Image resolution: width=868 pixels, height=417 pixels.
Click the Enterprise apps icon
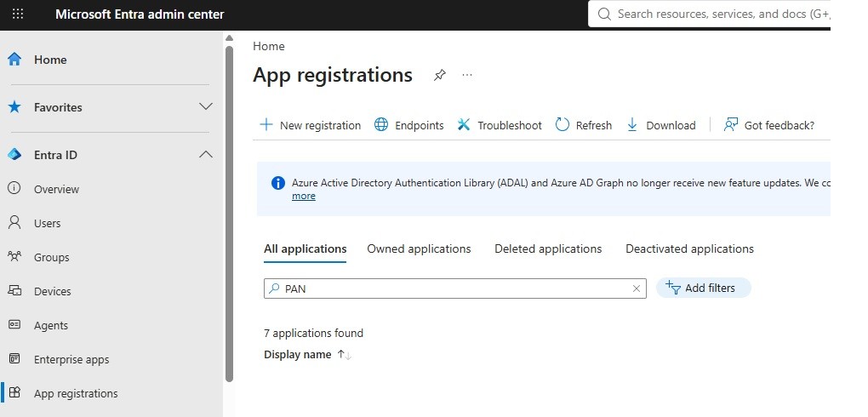[14, 359]
